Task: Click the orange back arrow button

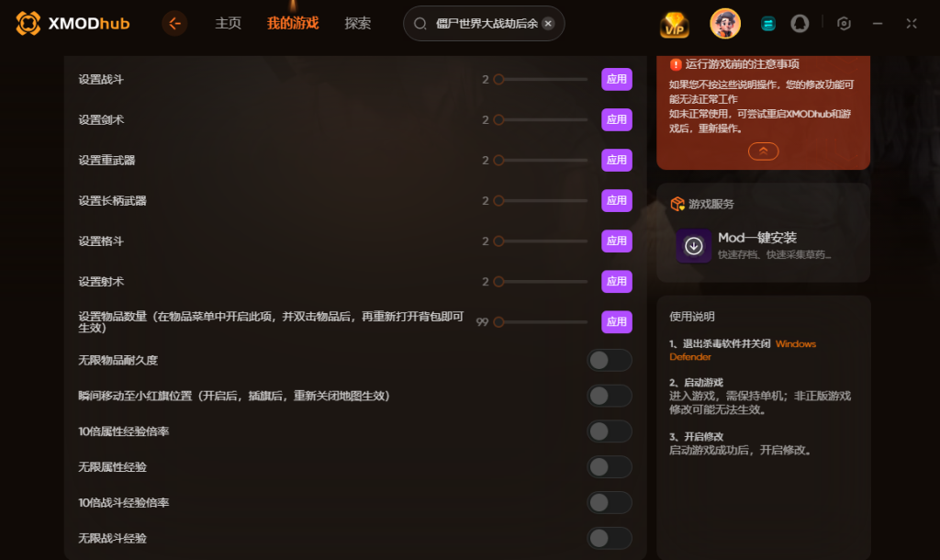Action: pos(174,23)
